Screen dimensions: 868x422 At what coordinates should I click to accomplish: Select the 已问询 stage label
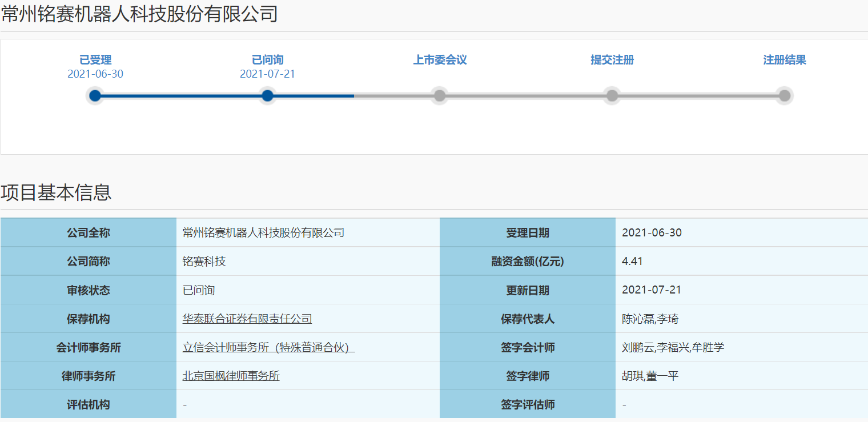tap(267, 60)
